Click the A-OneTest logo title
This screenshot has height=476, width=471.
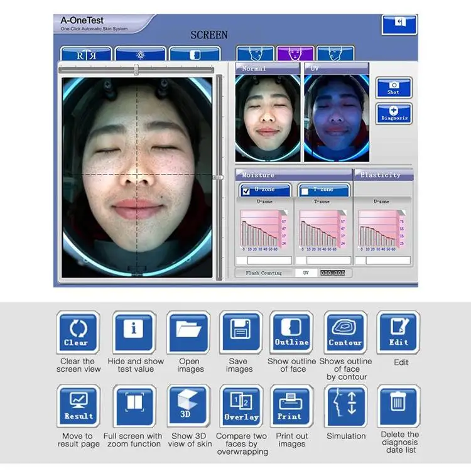click(x=82, y=20)
